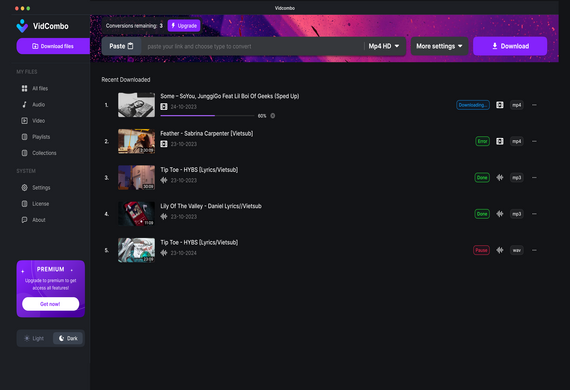Click the red close window button
570x390 pixels.
coord(17,8)
